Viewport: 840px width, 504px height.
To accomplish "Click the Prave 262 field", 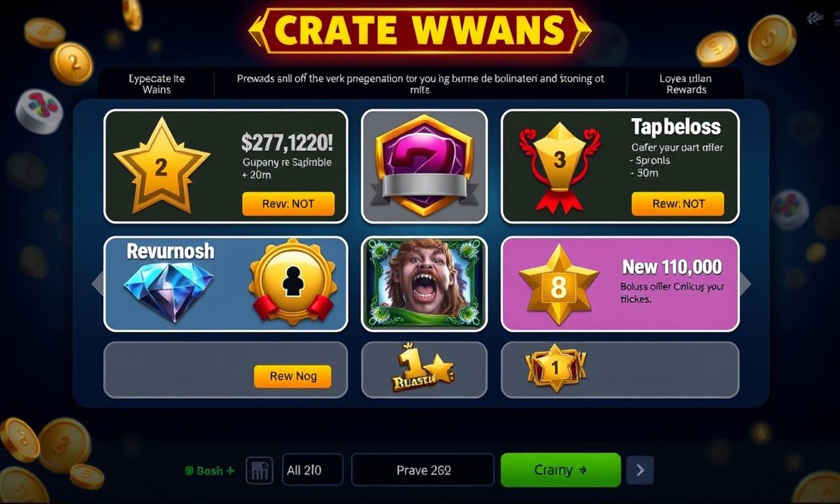I will [x=423, y=470].
